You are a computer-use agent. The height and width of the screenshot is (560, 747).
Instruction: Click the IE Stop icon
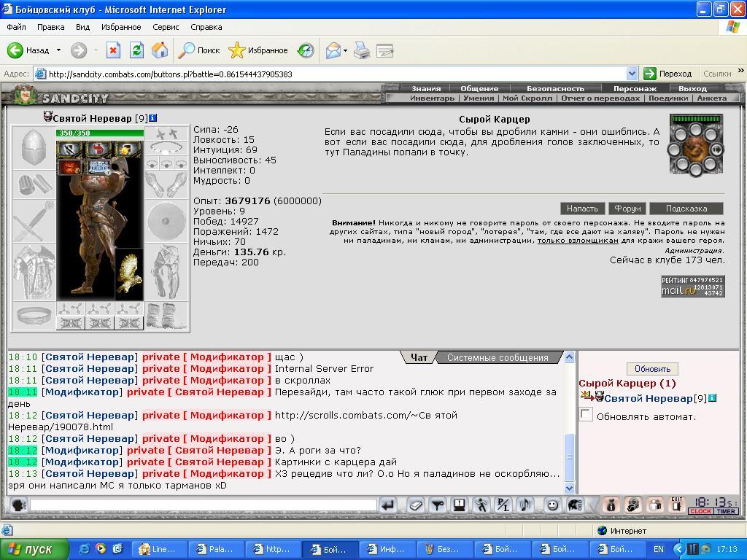113,50
